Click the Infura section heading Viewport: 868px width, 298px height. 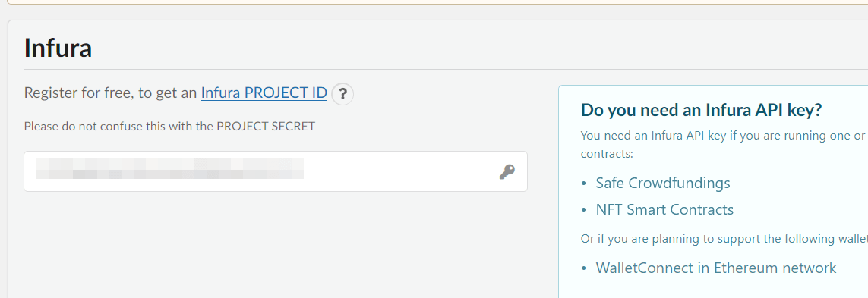point(58,48)
